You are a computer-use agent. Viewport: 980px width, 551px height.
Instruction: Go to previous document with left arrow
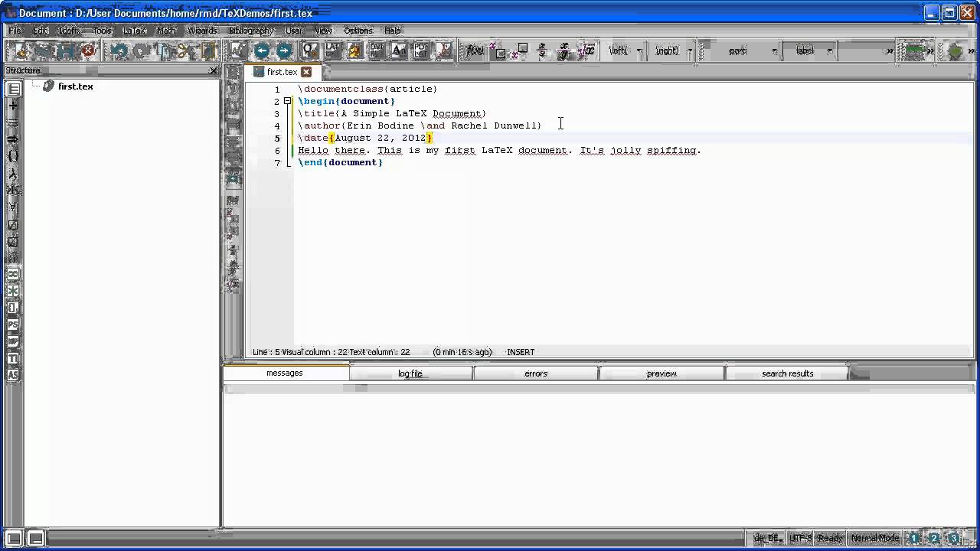pyautogui.click(x=262, y=51)
